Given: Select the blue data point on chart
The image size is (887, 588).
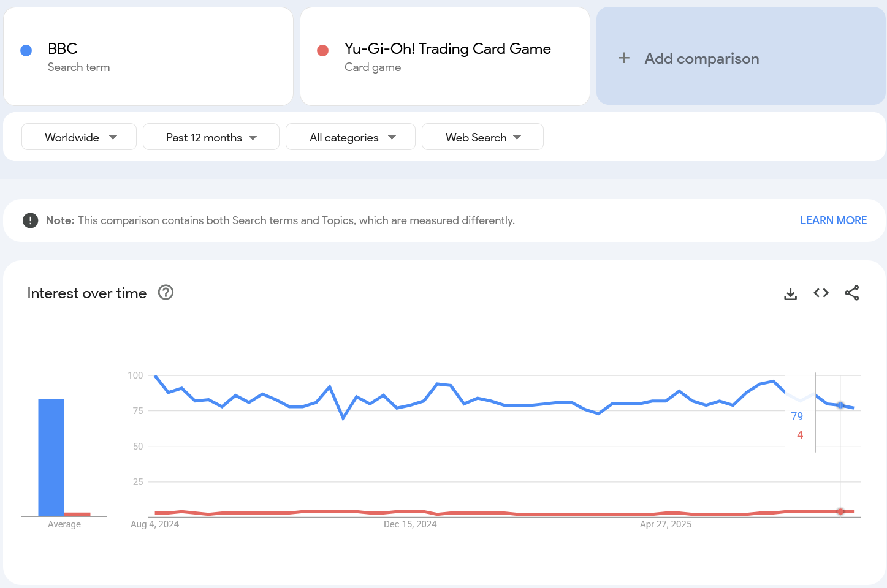Looking at the screenshot, I should [840, 405].
